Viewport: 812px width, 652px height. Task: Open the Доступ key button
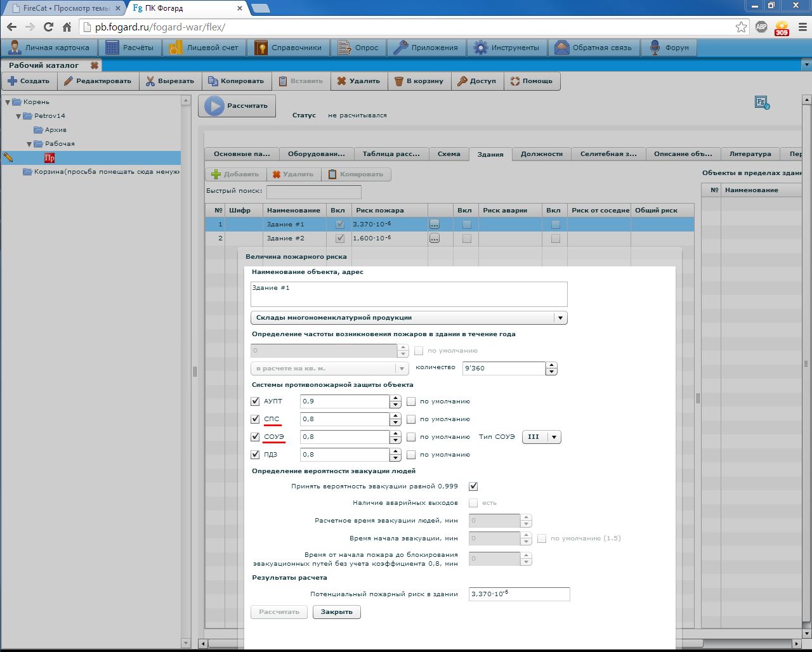478,81
